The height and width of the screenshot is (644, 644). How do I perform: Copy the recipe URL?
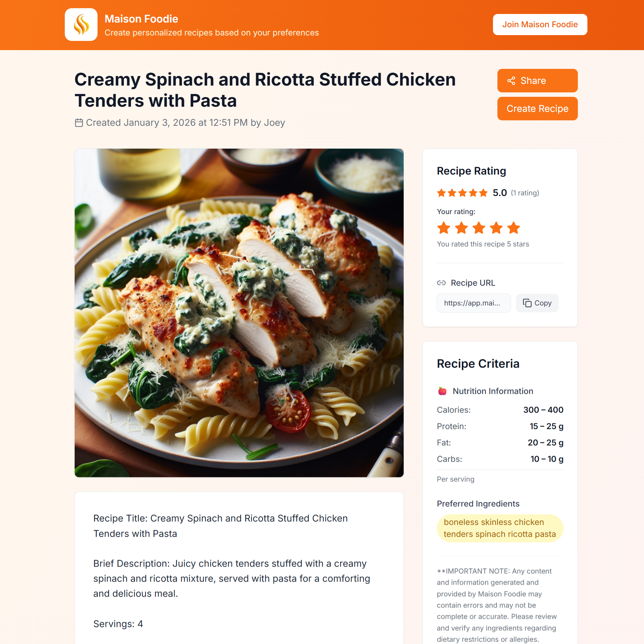click(x=537, y=303)
